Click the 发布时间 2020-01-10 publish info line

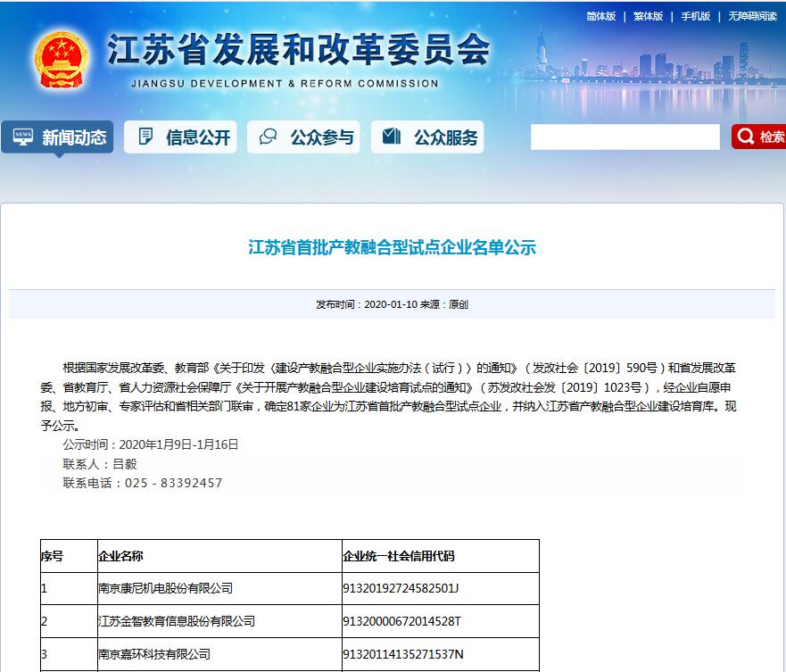[392, 304]
